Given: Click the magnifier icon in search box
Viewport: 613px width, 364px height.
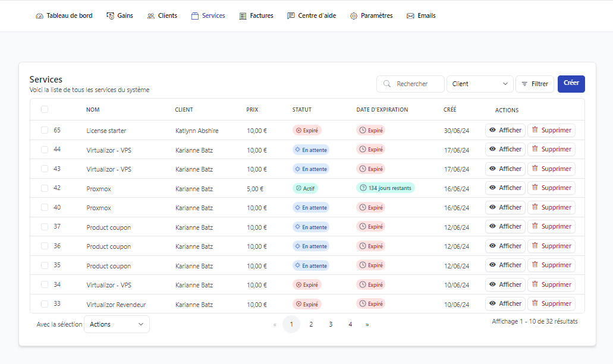Looking at the screenshot, I should (387, 84).
